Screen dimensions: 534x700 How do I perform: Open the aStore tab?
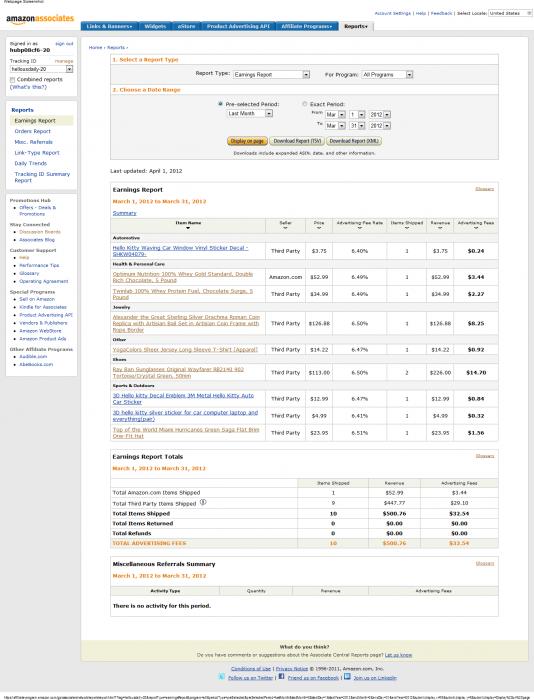click(186, 26)
